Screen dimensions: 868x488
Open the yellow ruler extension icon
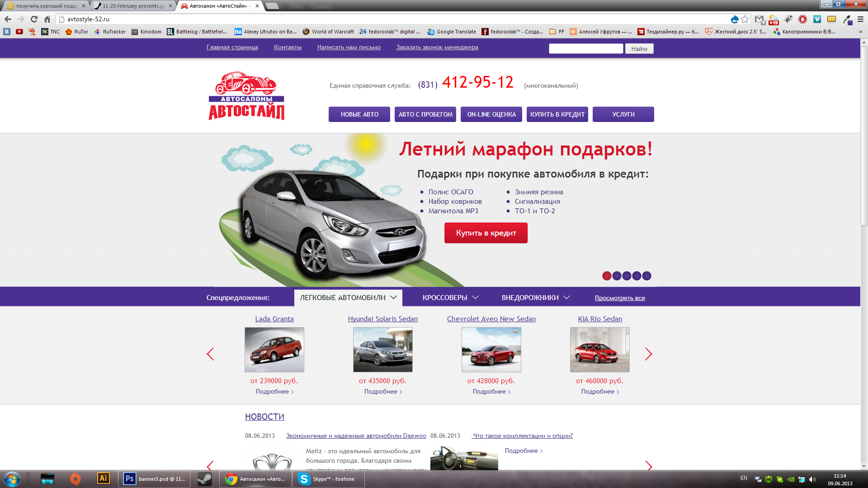(831, 19)
